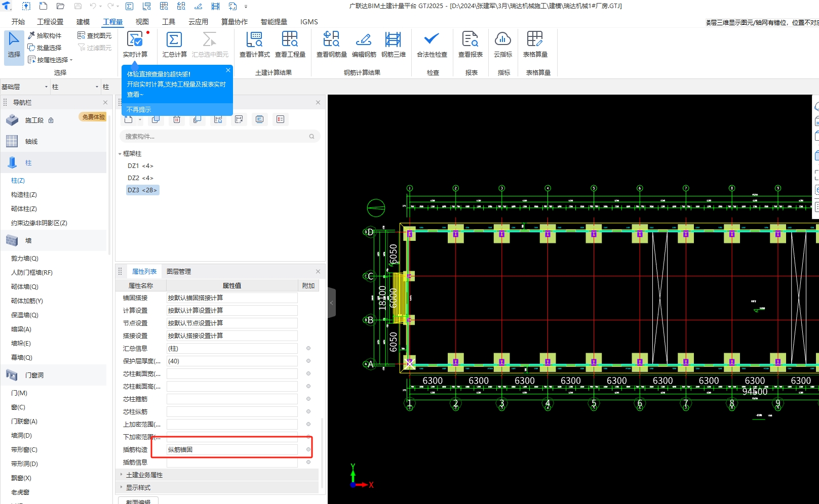Toggle the 插筋信息 附加 checkbox

308,462
